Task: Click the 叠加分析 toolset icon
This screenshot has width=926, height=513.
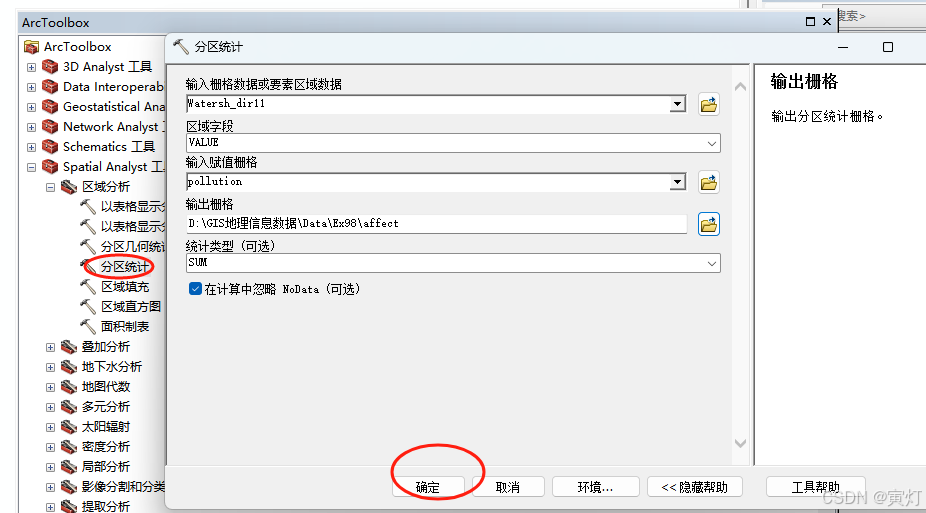Action: tap(69, 347)
